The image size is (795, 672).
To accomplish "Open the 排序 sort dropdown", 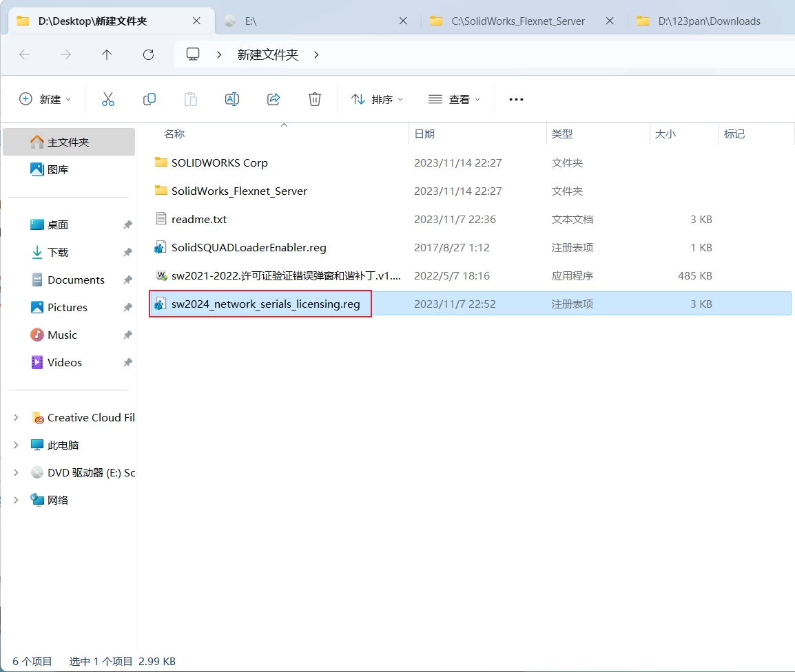I will point(378,99).
